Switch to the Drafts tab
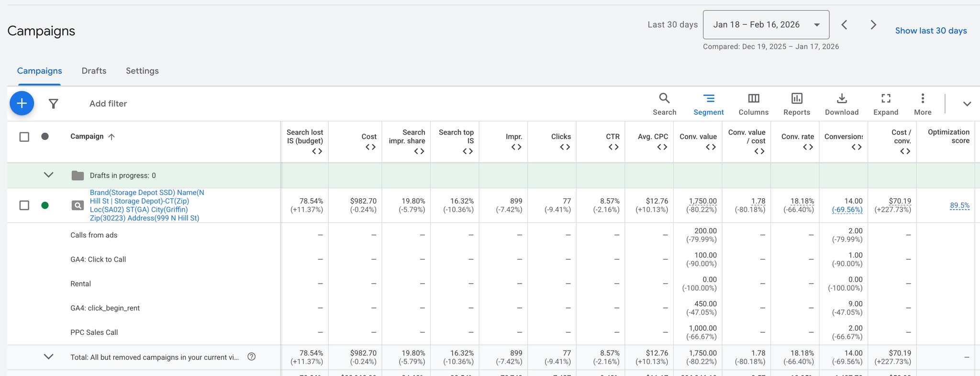 94,71
